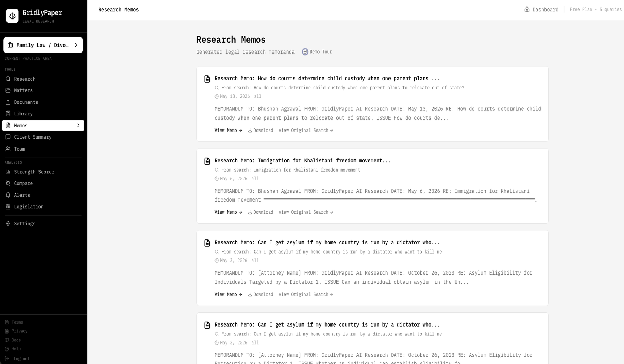Open the Research search icon in sidebar
Image resolution: width=624 pixels, height=364 pixels.
[x=8, y=79]
